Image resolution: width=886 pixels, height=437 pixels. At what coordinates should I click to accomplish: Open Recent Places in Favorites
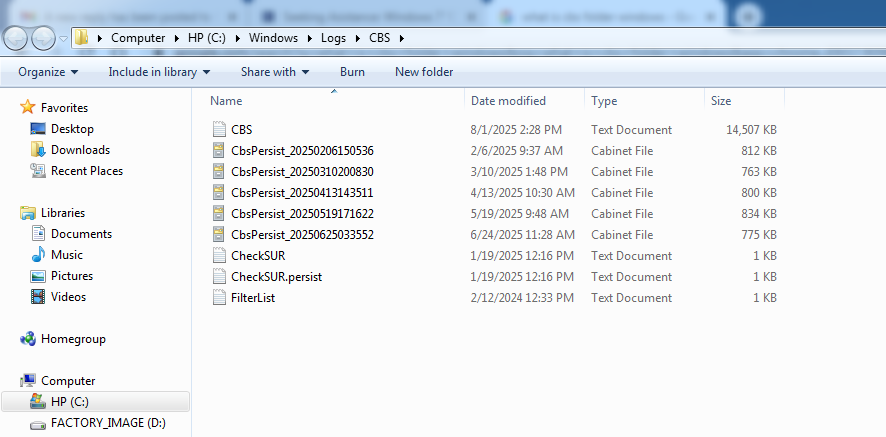tap(86, 170)
